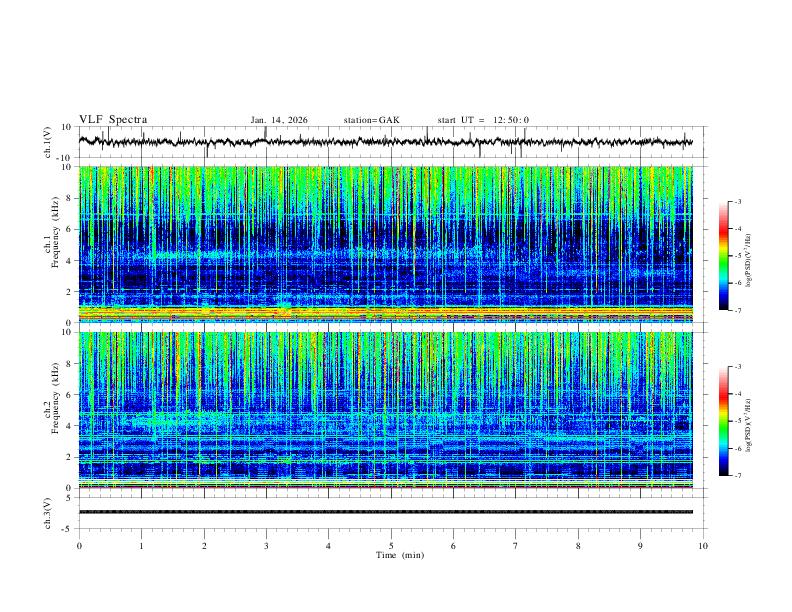Click the "VLF Spectra" title text
Viewport: 792px width, 612px height.
click(x=113, y=120)
